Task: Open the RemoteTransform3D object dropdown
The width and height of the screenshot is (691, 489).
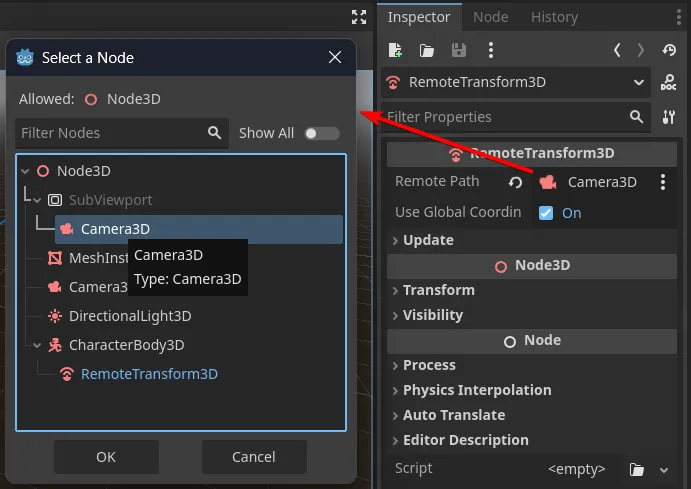Action: 516,82
